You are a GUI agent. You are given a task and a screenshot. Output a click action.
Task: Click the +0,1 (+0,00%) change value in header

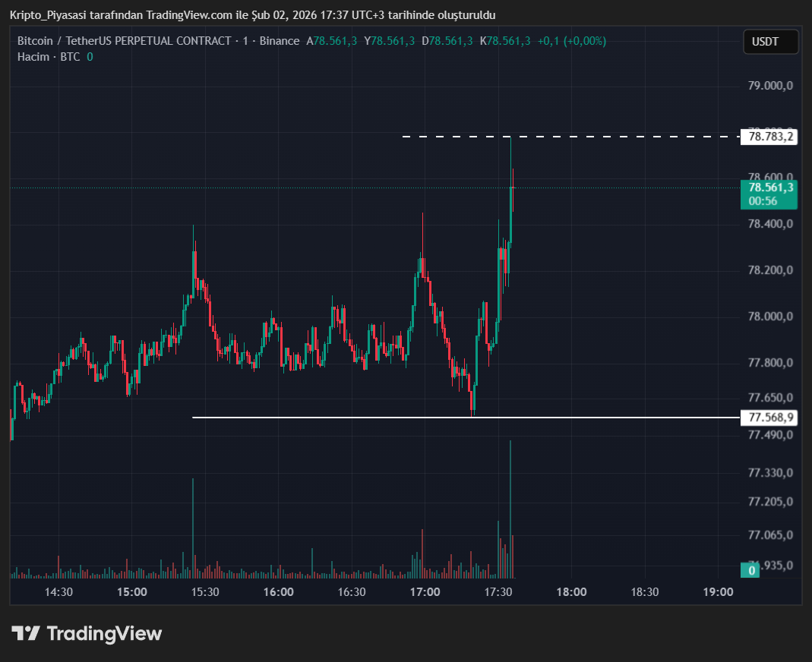point(571,41)
